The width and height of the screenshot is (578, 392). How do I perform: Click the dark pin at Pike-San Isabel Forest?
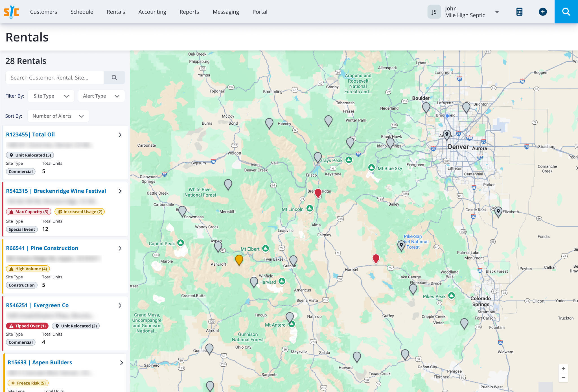click(x=401, y=245)
